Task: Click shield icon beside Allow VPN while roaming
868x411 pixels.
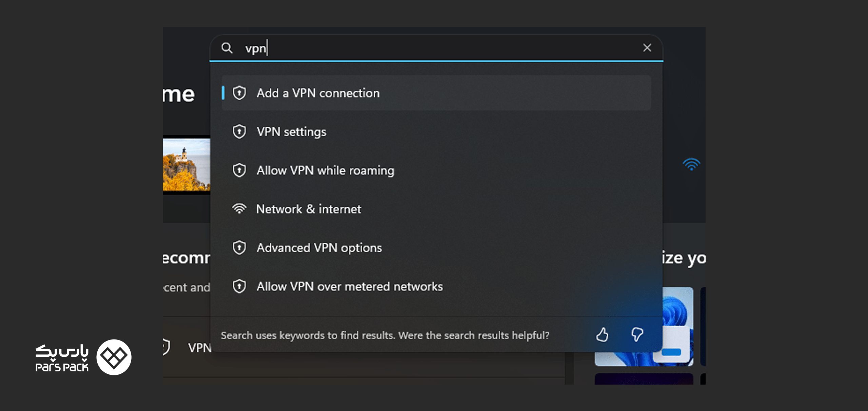Action: tap(239, 170)
